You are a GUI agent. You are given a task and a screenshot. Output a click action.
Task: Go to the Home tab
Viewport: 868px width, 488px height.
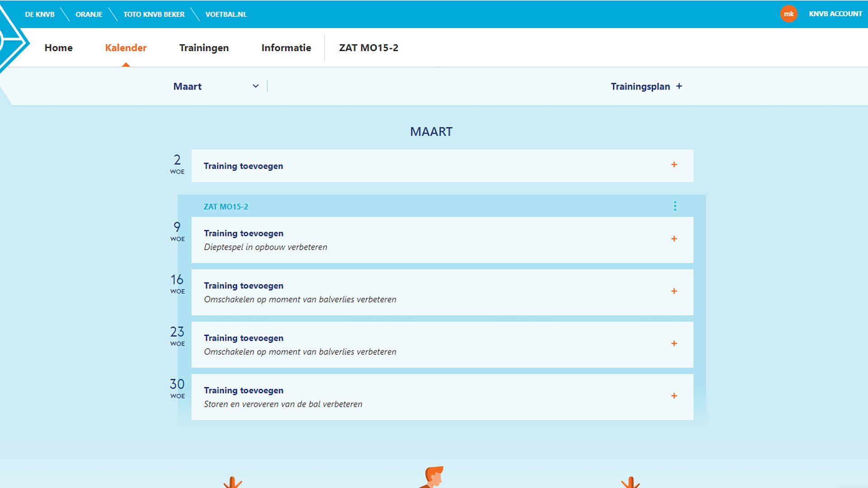click(x=58, y=47)
